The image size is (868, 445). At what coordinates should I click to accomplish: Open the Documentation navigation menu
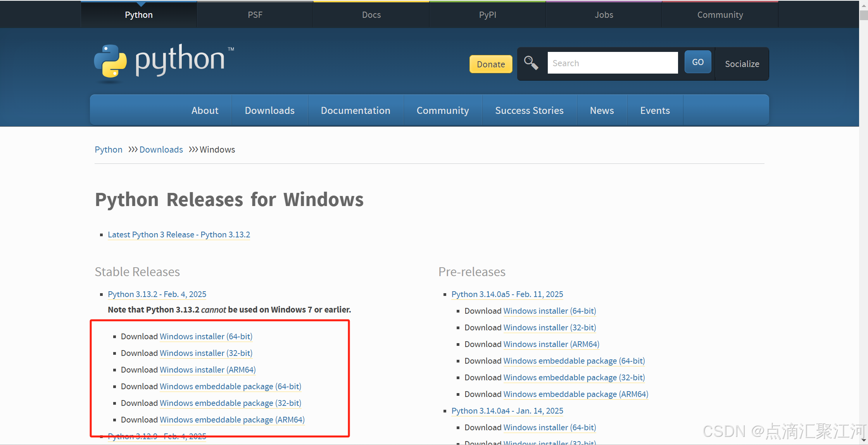coord(355,110)
